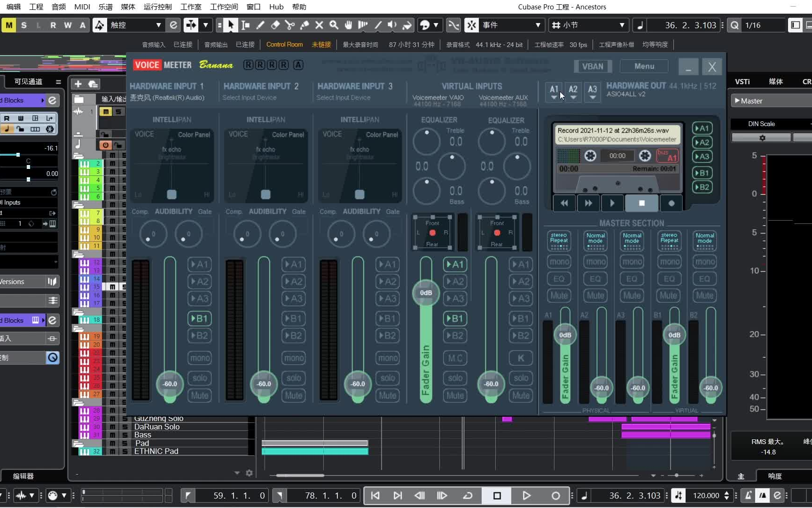Switch to 媒体 media tab
This screenshot has width=812, height=508.
click(x=776, y=81)
